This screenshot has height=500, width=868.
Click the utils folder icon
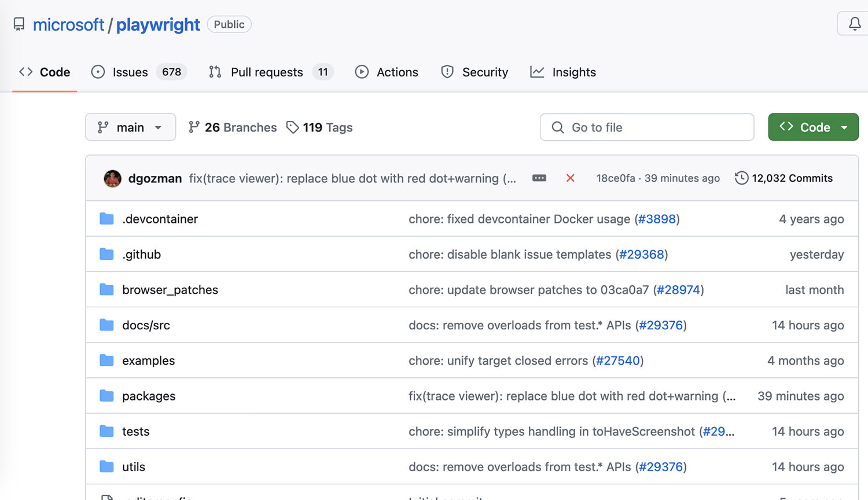click(x=106, y=466)
